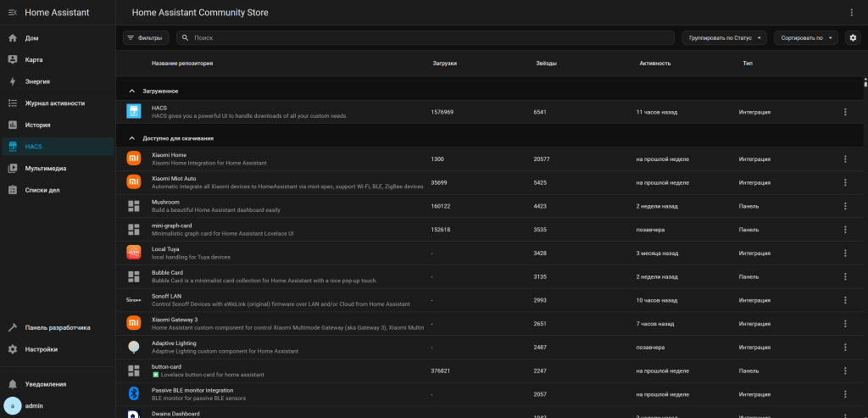Viewport: 868px width, 418px height.
Task: Open the Bubble Card repository entry
Action: [x=491, y=276]
